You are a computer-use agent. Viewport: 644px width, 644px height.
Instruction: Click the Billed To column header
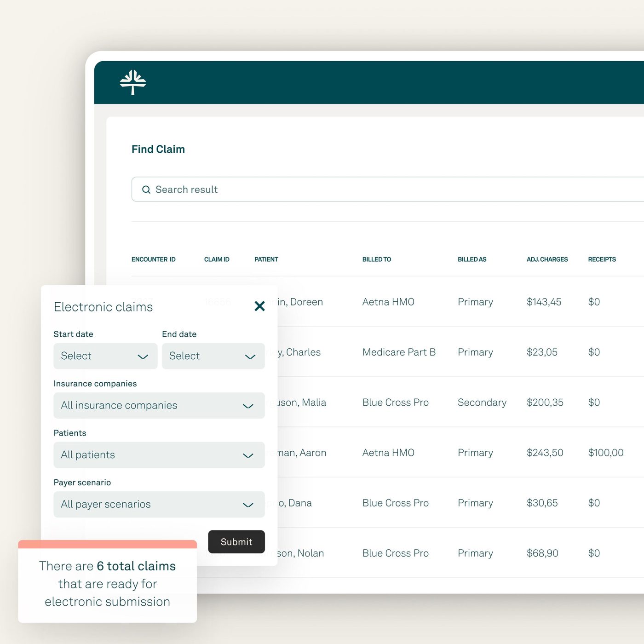point(377,259)
